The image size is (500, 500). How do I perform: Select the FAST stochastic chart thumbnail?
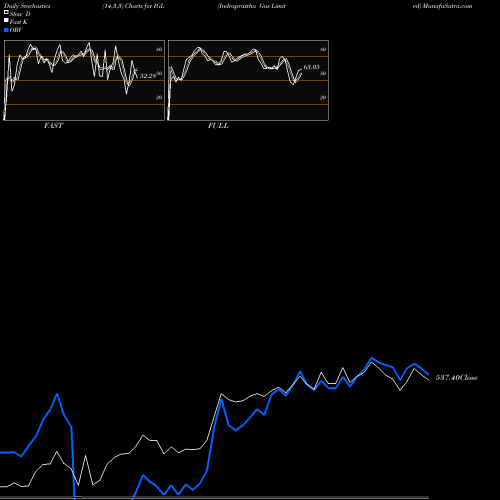pyautogui.click(x=84, y=80)
